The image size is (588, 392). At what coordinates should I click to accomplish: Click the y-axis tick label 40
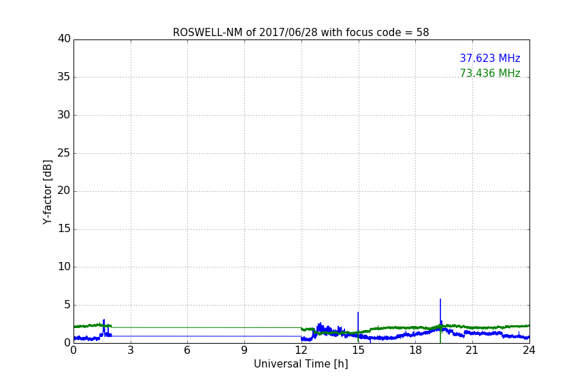click(x=64, y=39)
